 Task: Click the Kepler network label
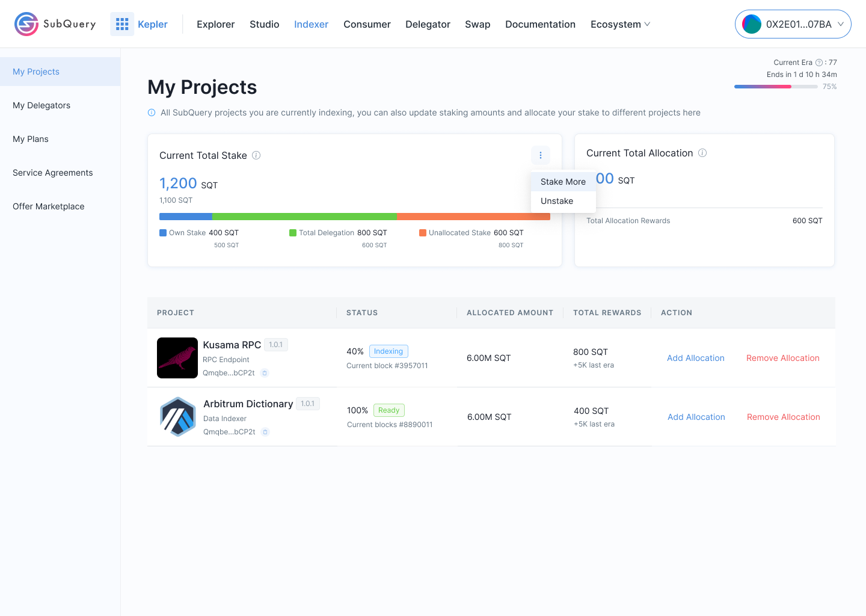(153, 24)
